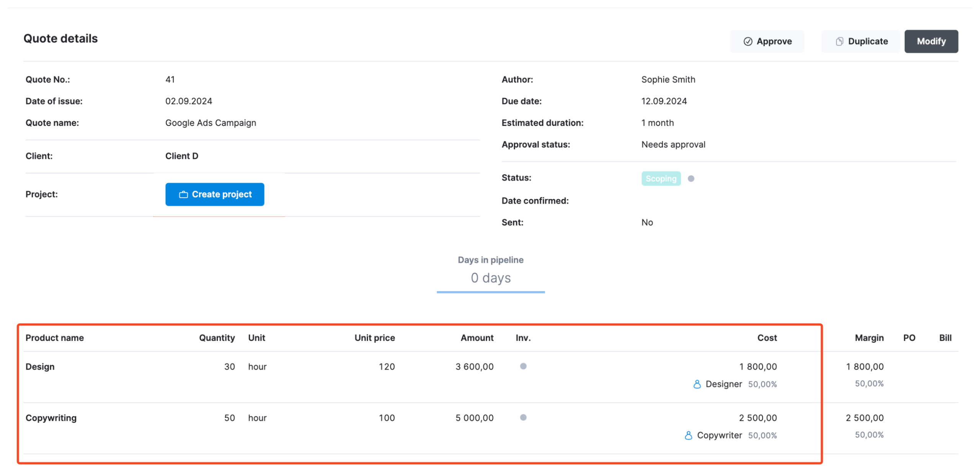Click the briefcase icon on Create project
Viewport: 980px width, 471px height.
183,195
